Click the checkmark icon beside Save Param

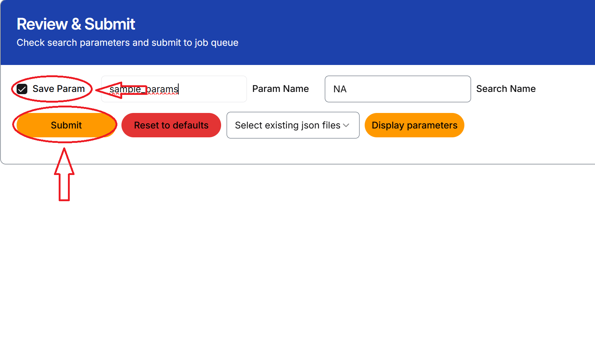(22, 89)
